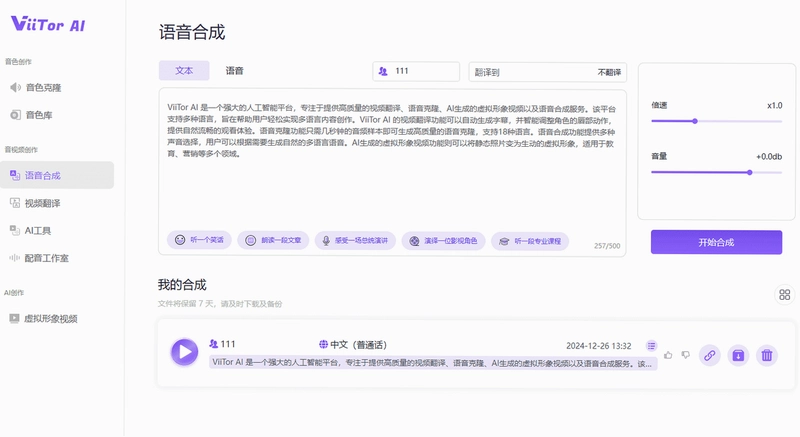Screen dimensions: 800x437
Task: Select 语音合成 in the sidebar
Action: (x=57, y=175)
